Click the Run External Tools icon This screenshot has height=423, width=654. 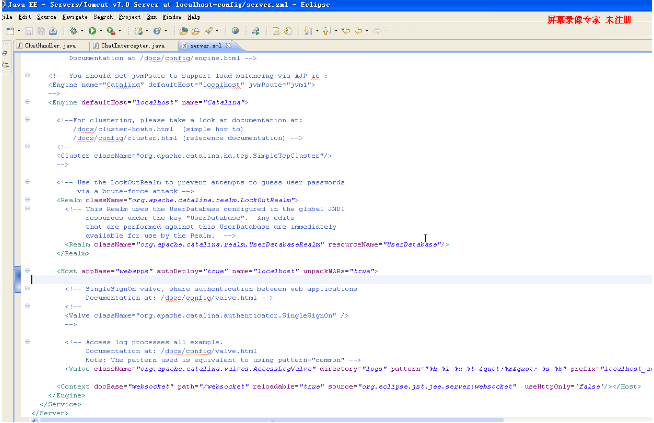coord(111,31)
